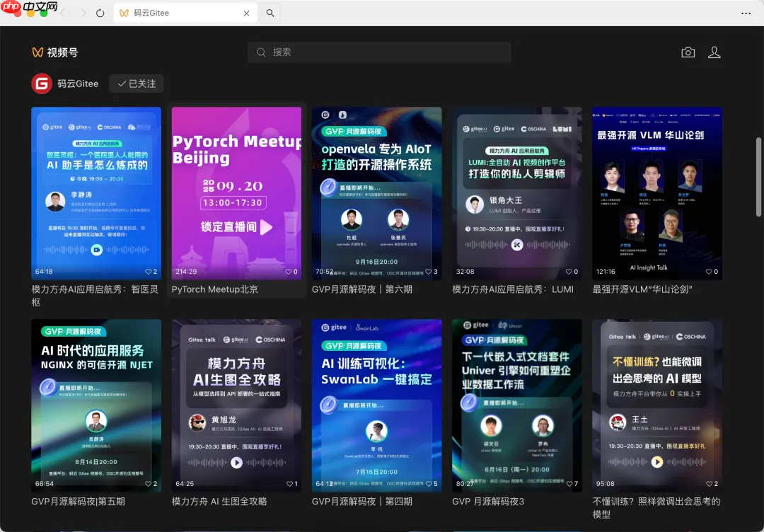Click the magnifier icon in the address bar
Viewport: 764px width, 532px height.
click(270, 13)
